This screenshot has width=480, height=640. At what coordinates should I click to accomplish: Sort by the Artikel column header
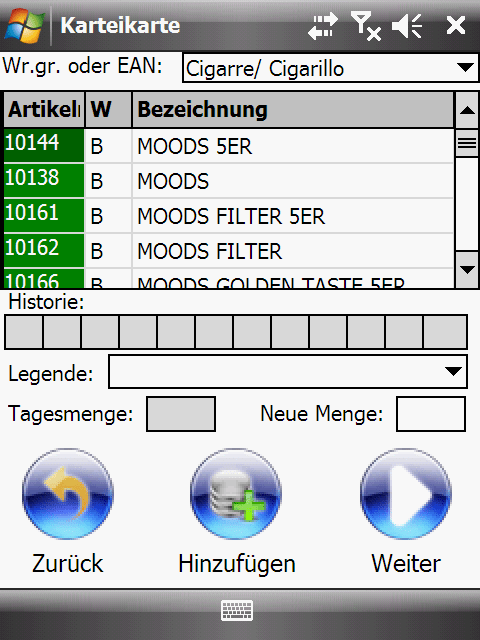pos(44,109)
